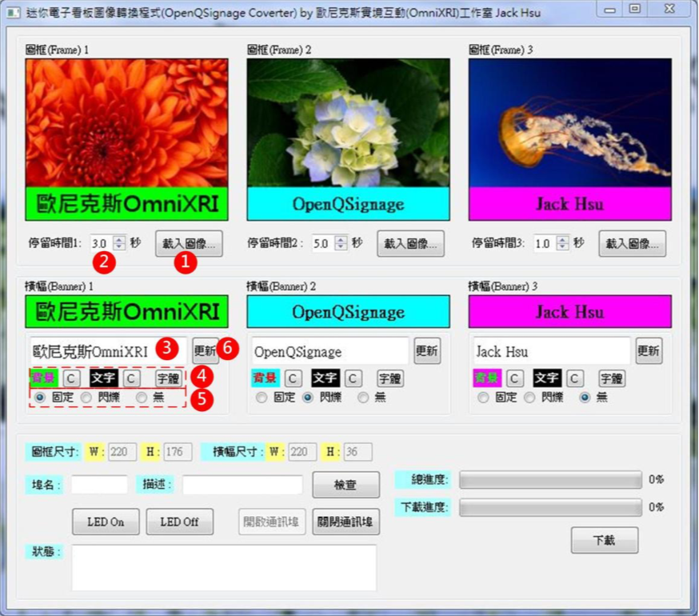Viewport: 699px width, 616px height.
Task: Open Banner 2 text color picker C button
Action: pyautogui.click(x=353, y=378)
